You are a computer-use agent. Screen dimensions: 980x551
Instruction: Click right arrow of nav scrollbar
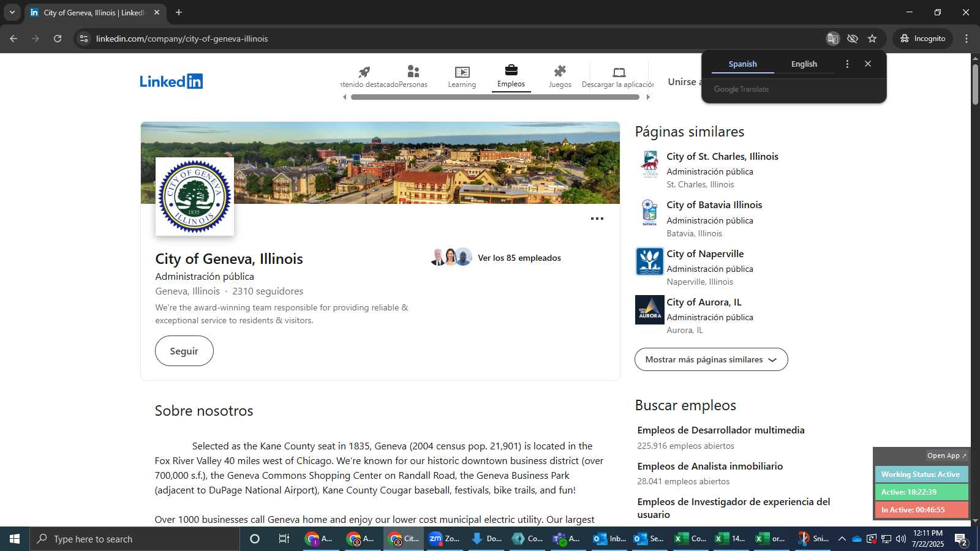pos(648,97)
